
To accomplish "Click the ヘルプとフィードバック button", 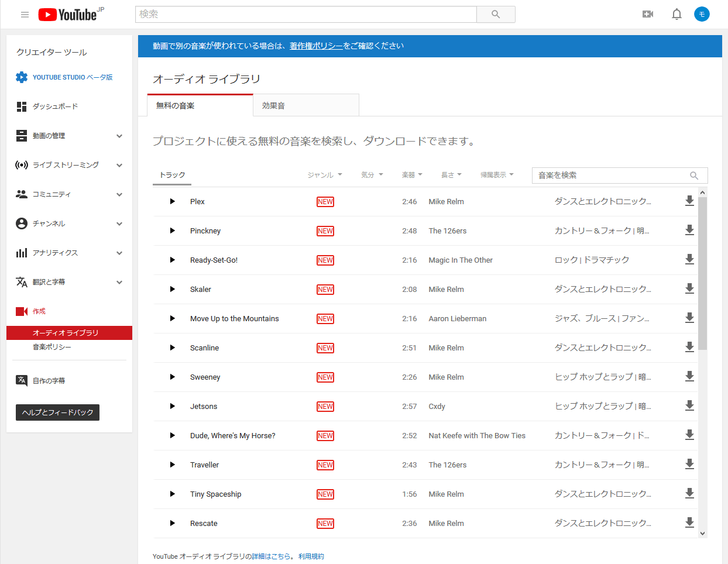I will [x=57, y=412].
